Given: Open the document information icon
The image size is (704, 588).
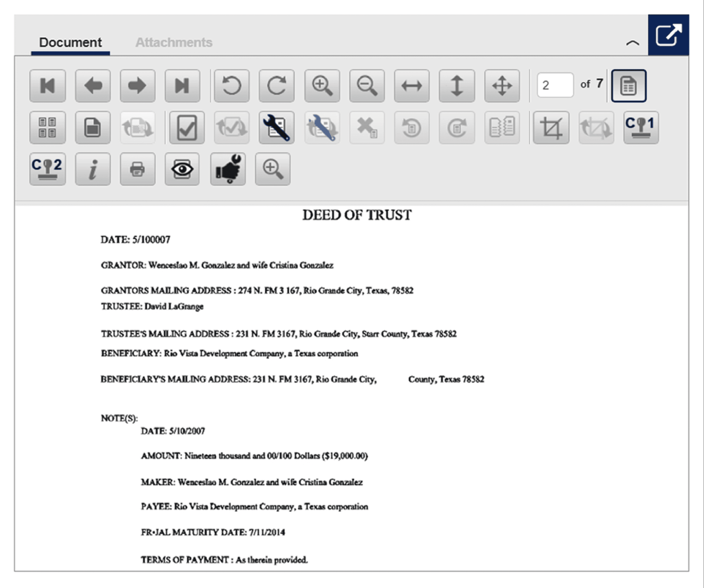Looking at the screenshot, I should pyautogui.click(x=93, y=169).
